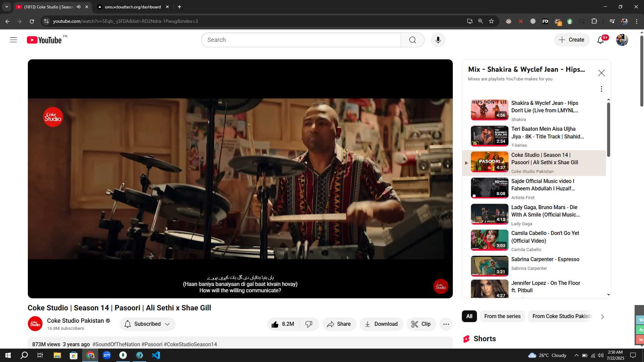The height and width of the screenshot is (362, 644).
Task: Select the All filter chip
Action: [x=469, y=316]
